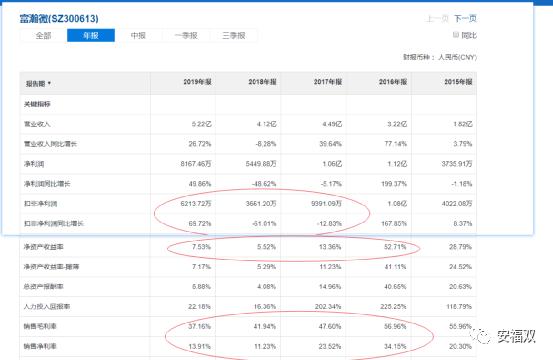The image size is (553, 360).
Task: Click the 26.72% growth value
Action: [x=200, y=144]
